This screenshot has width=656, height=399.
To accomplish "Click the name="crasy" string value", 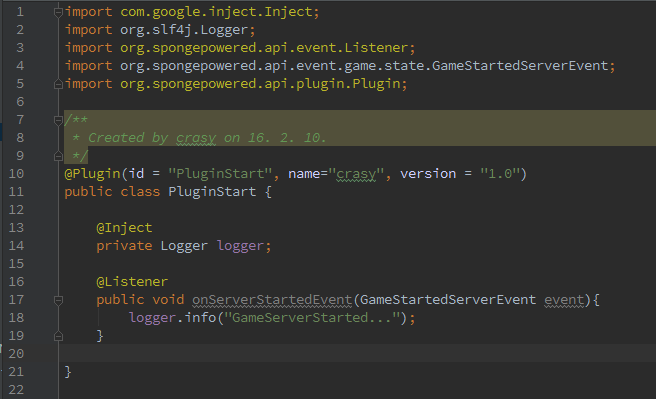I will (x=356, y=174).
